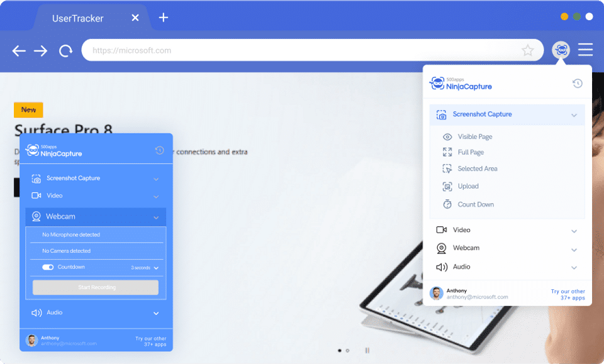Image resolution: width=604 pixels, height=364 pixels.
Task: Click the Start Recording button
Action: click(x=96, y=287)
